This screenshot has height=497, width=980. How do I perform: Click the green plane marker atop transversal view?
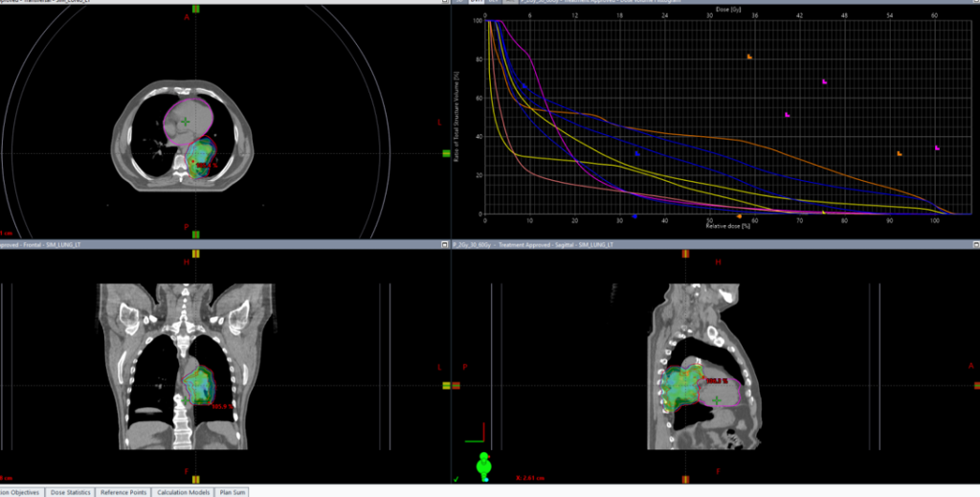[195, 8]
